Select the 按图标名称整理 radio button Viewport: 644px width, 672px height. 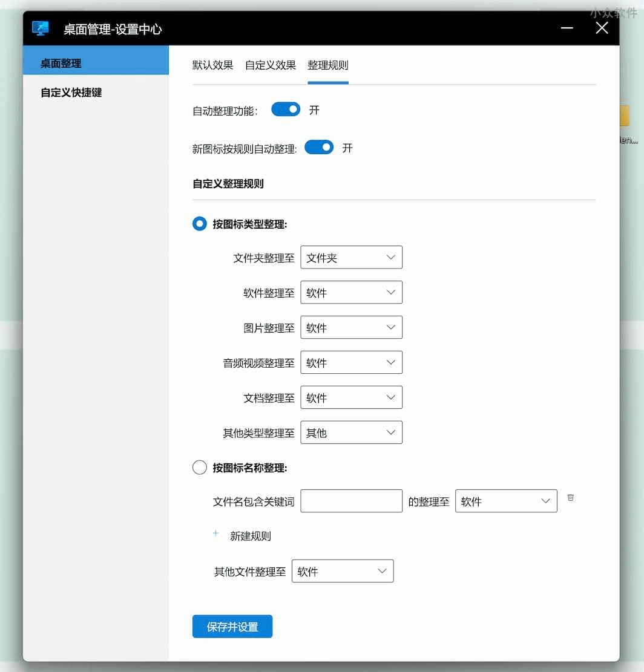(x=199, y=467)
